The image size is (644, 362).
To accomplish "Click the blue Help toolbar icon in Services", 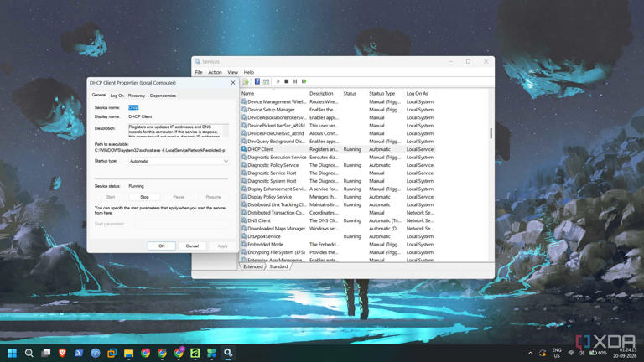I will [x=257, y=81].
